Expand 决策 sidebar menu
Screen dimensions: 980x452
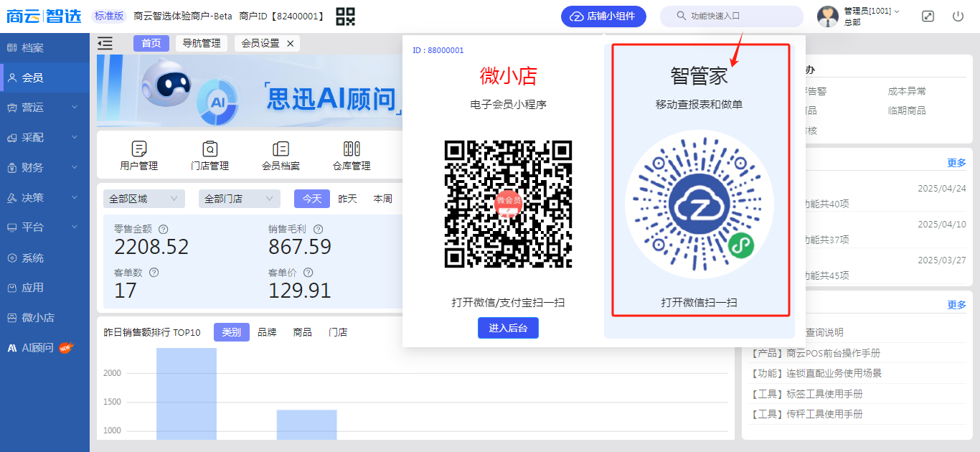click(x=44, y=198)
